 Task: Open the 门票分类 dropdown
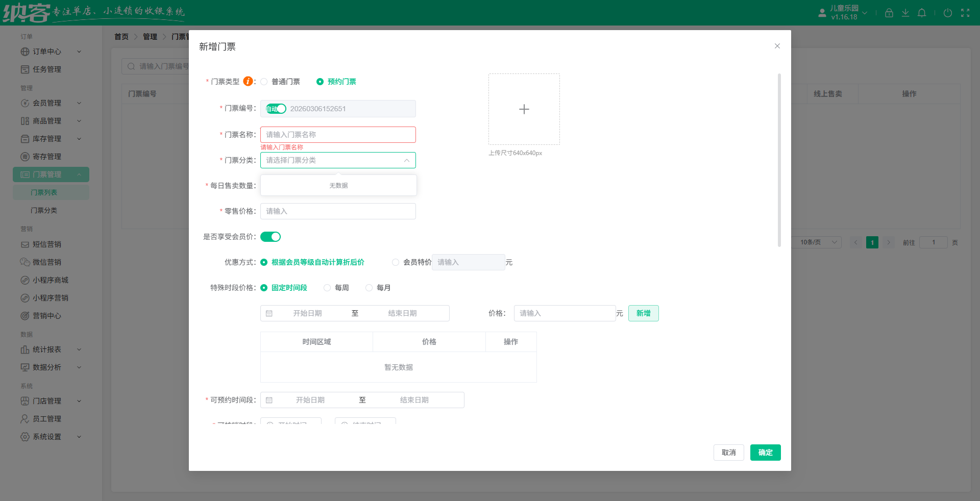pyautogui.click(x=338, y=160)
